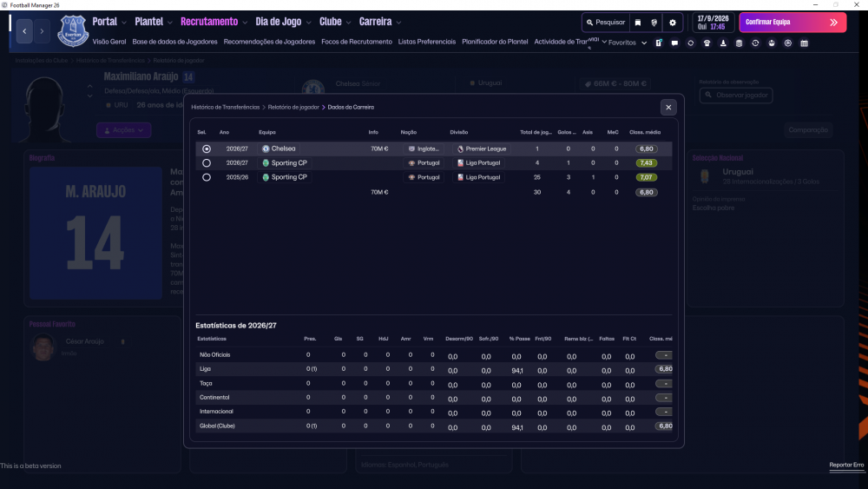Go to Relatório de jogador in dialog breadcrumb

pyautogui.click(x=293, y=108)
